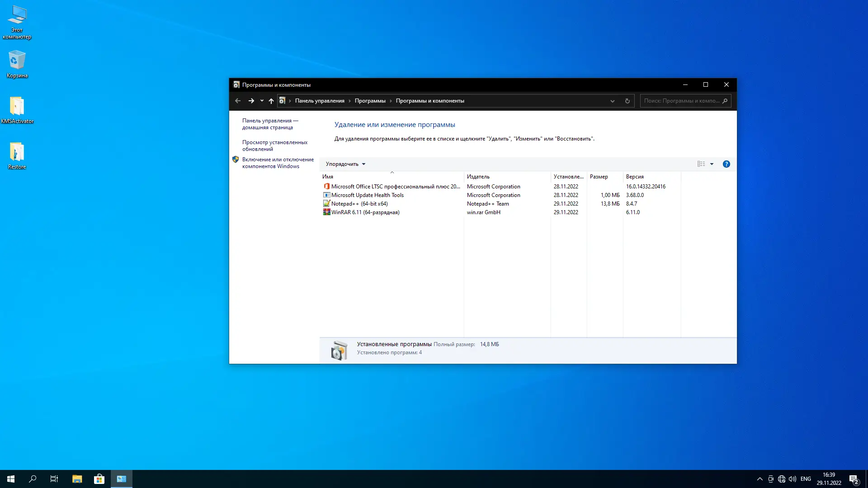The image size is (868, 488).
Task: Click the blue help question mark icon
Action: (726, 164)
